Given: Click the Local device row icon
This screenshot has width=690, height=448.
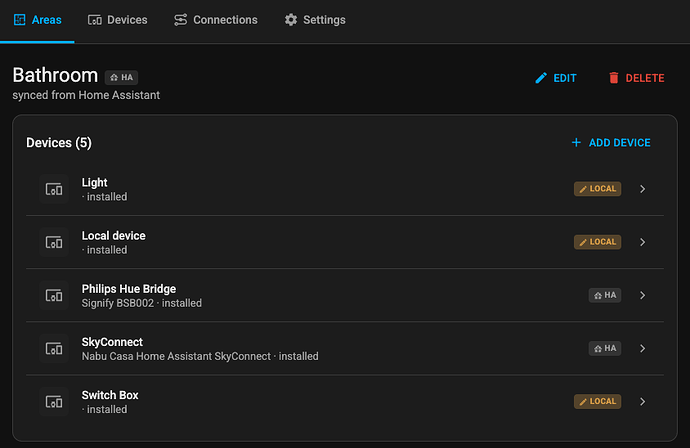Looking at the screenshot, I should pyautogui.click(x=54, y=242).
